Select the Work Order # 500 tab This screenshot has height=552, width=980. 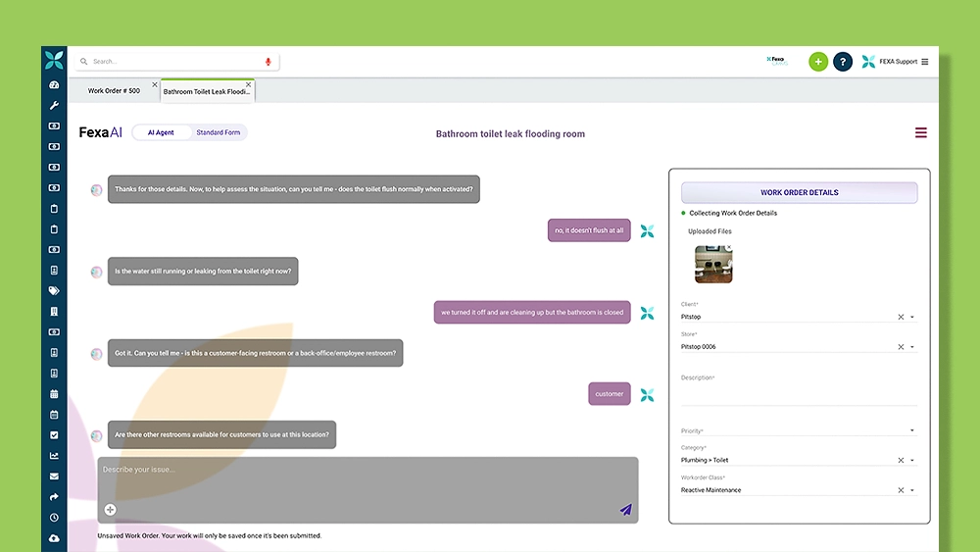114,90
